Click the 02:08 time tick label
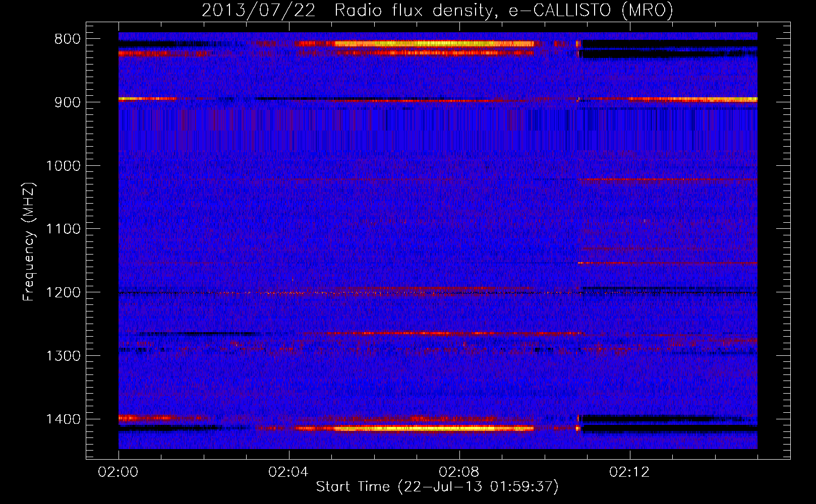Image resolution: width=816 pixels, height=504 pixels. pyautogui.click(x=459, y=472)
